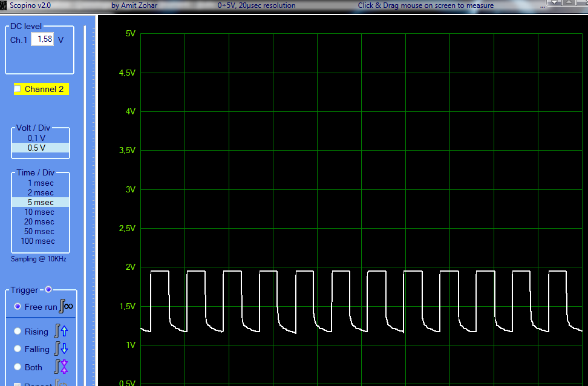This screenshot has height=386, width=588.
Task: Select the Free run trigger radio button
Action: 18,307
